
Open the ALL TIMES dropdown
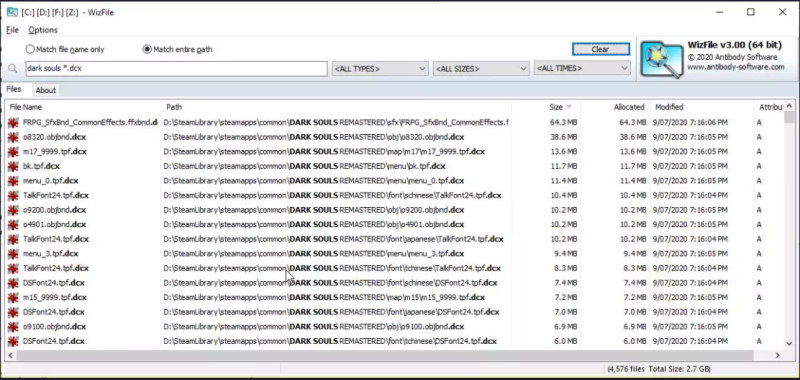(582, 68)
